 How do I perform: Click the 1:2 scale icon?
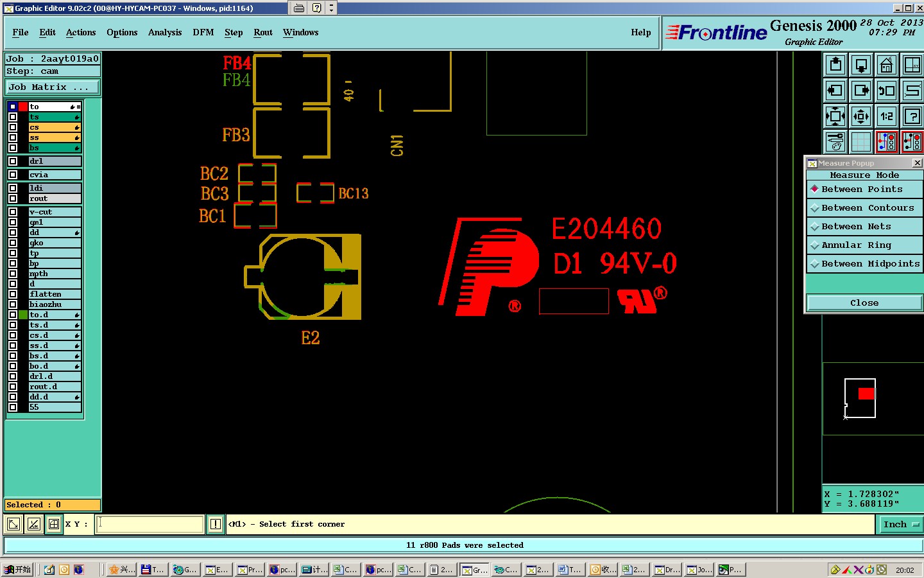click(887, 116)
